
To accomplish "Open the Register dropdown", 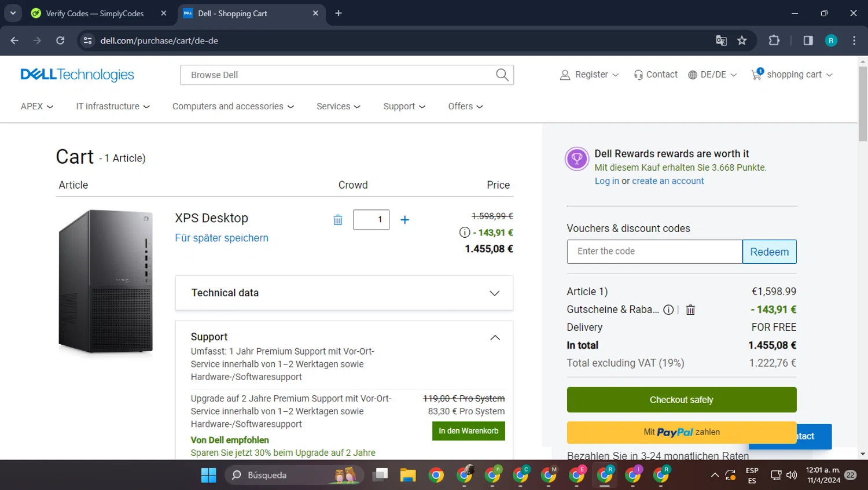I will (x=590, y=75).
